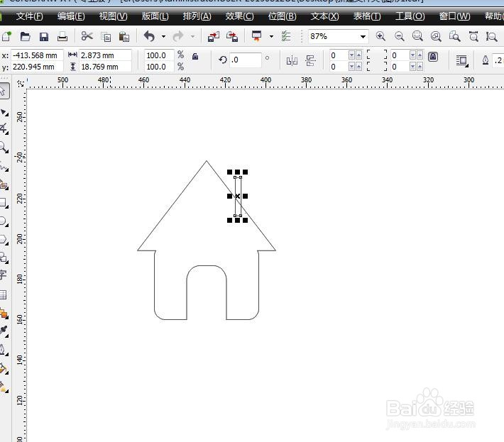Select the Outline pen tool in toolbox
The width and height of the screenshot is (504, 442).
(4, 350)
